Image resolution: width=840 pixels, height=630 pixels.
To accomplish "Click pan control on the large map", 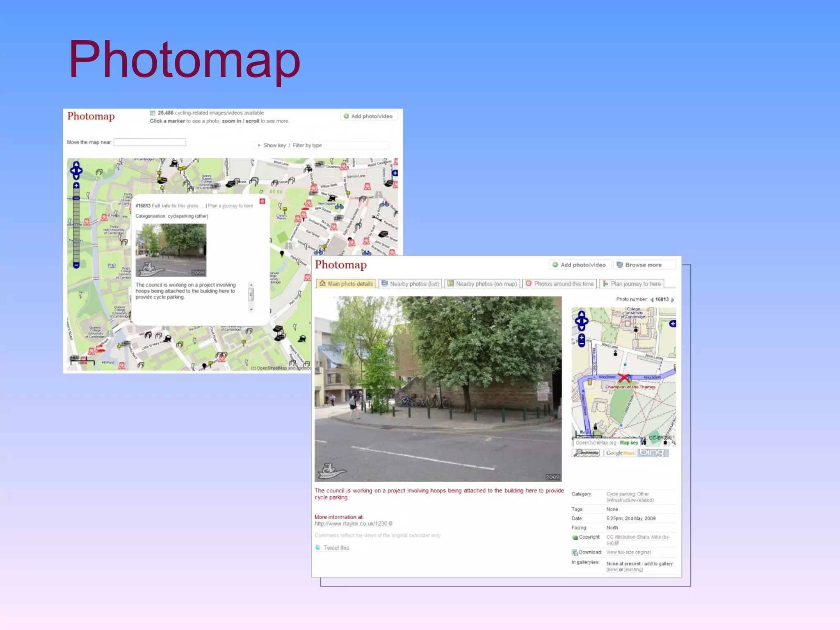I will [76, 171].
